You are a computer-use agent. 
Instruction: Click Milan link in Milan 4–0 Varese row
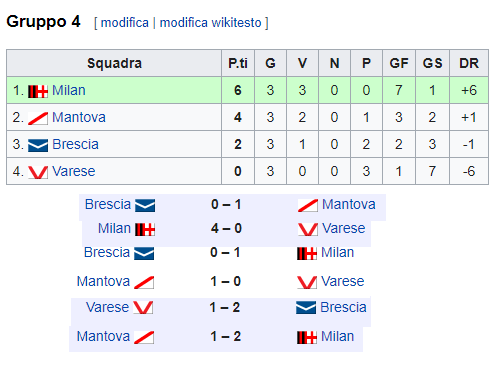[x=114, y=228]
